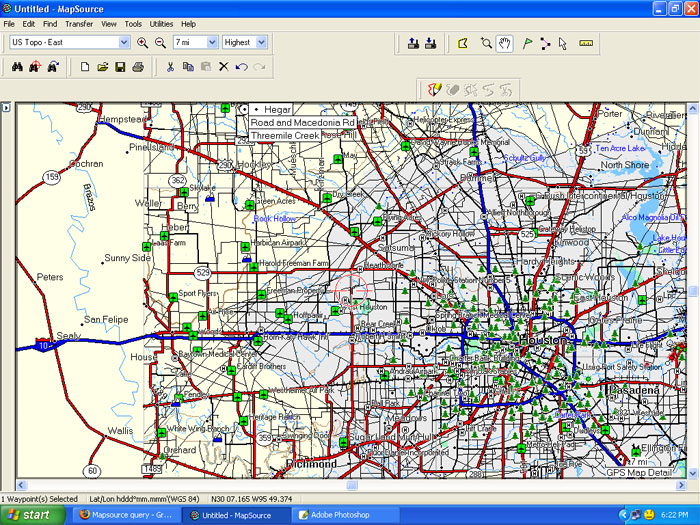The image size is (700, 525).
Task: Save the map with the floppy icon
Action: [120, 67]
